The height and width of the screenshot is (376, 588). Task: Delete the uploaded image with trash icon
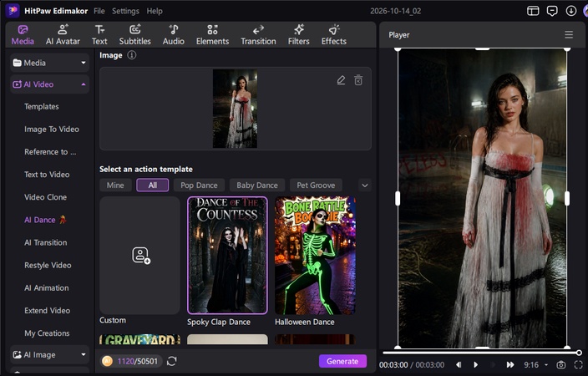tap(358, 80)
